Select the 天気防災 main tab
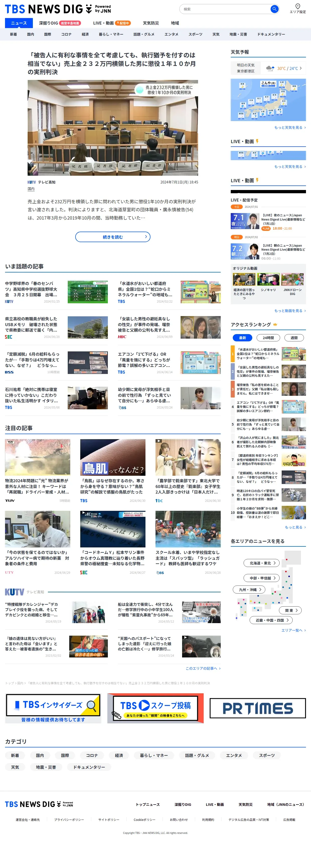Screen dimensions: 311x868 pyautogui.click(x=151, y=23)
